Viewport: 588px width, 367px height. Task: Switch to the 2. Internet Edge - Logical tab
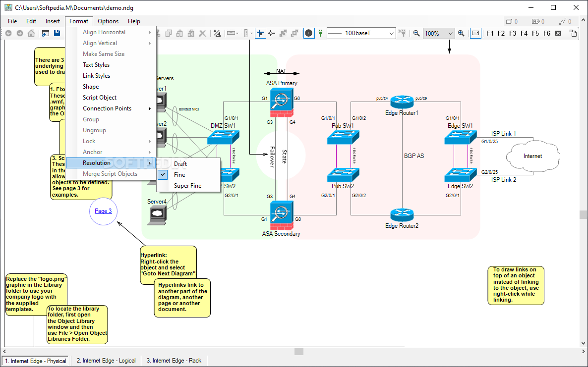106,361
